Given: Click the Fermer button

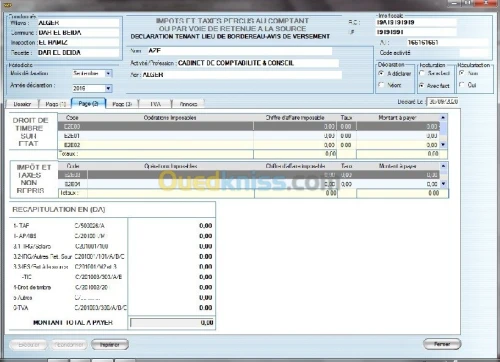Looking at the screenshot, I should [442, 344].
